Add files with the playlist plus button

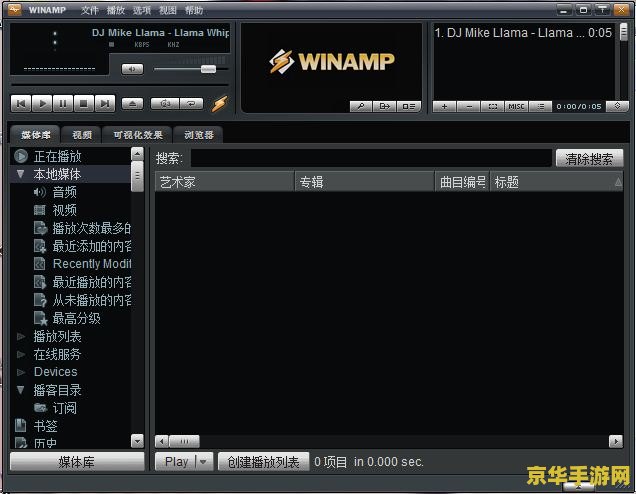444,106
